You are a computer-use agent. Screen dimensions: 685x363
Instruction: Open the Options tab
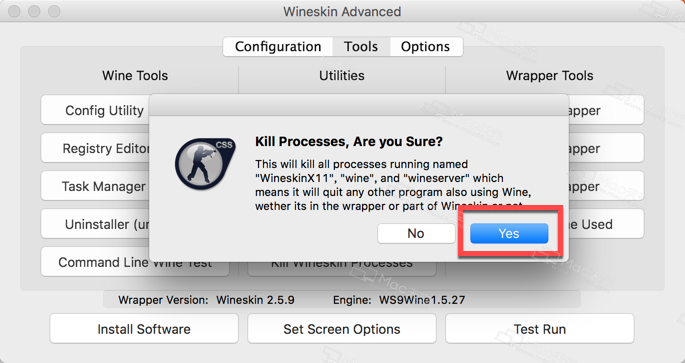point(426,47)
